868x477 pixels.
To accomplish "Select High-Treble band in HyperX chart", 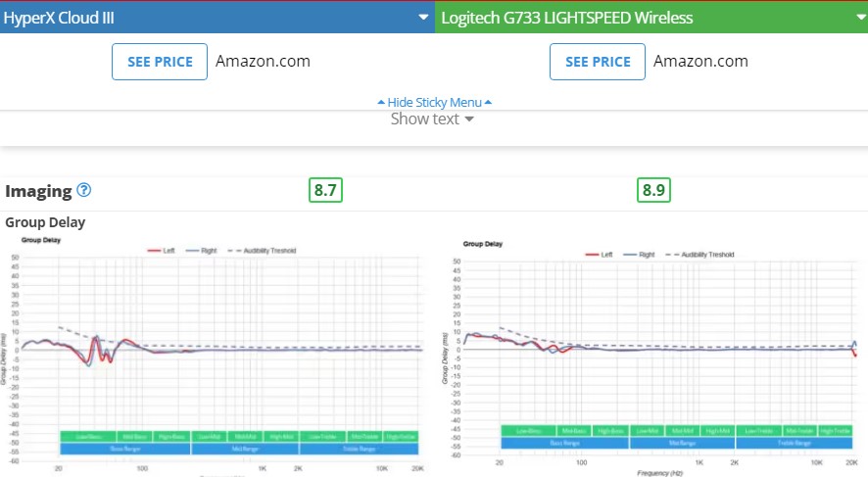I will coord(401,437).
